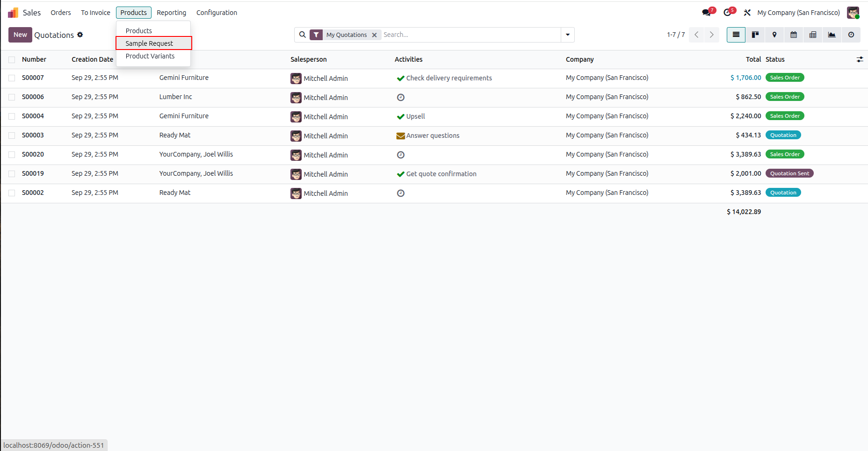Open My Company (San Francisco) switcher

(798, 13)
